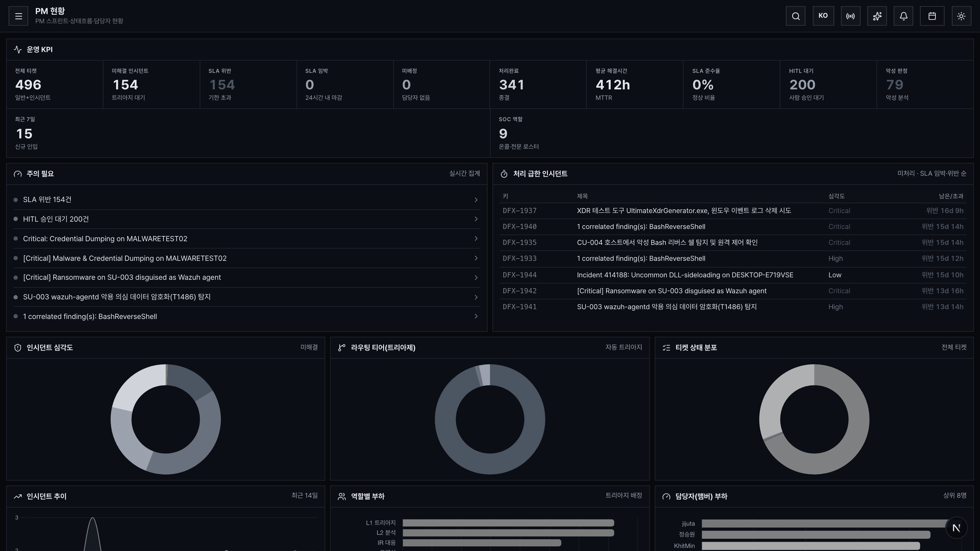Click the 남은/초과 column header
Screen dimensions: 980x551
pyautogui.click(x=951, y=196)
